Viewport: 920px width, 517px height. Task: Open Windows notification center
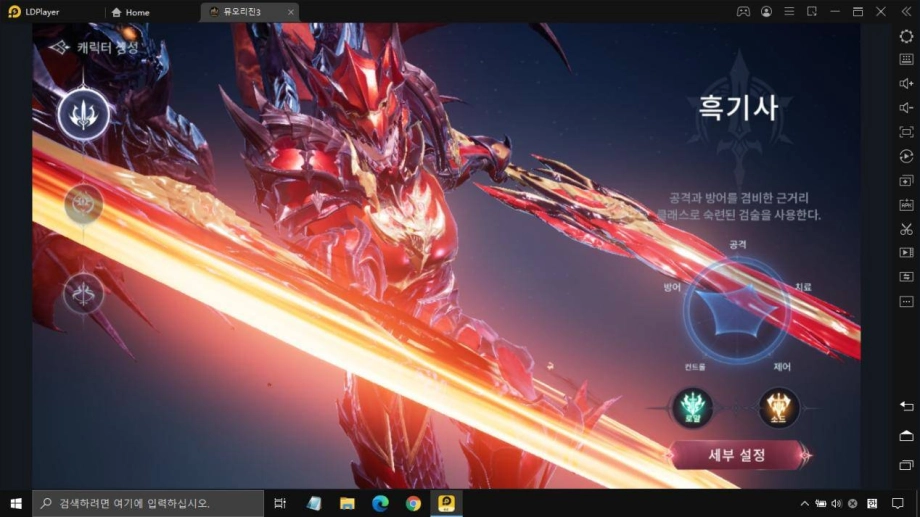pos(898,504)
